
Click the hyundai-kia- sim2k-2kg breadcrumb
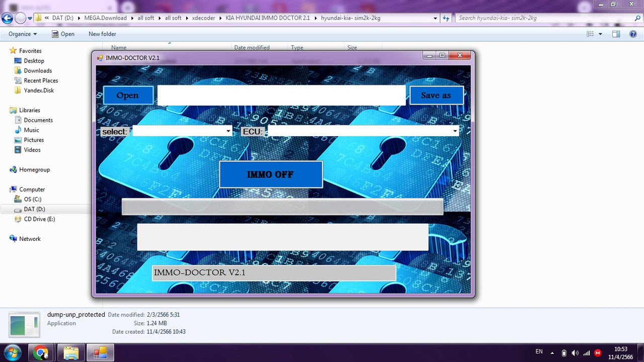click(x=351, y=18)
